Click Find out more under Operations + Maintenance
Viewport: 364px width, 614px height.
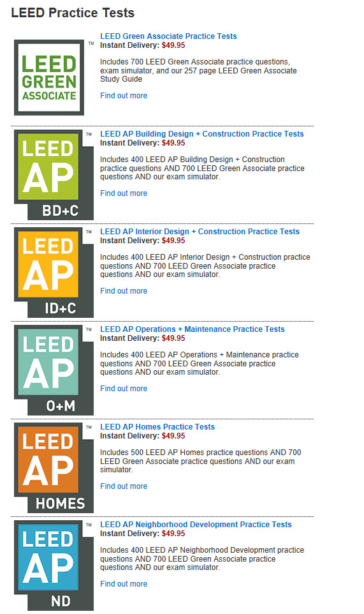coord(124,389)
